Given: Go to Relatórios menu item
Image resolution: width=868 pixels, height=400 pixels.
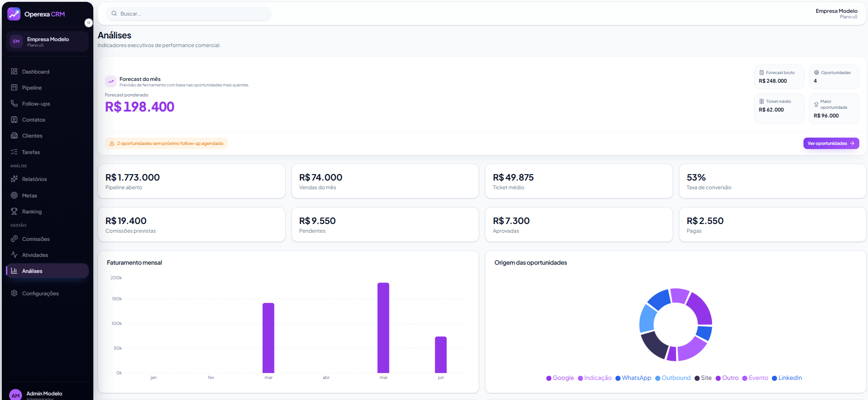Looking at the screenshot, I should (x=48, y=179).
